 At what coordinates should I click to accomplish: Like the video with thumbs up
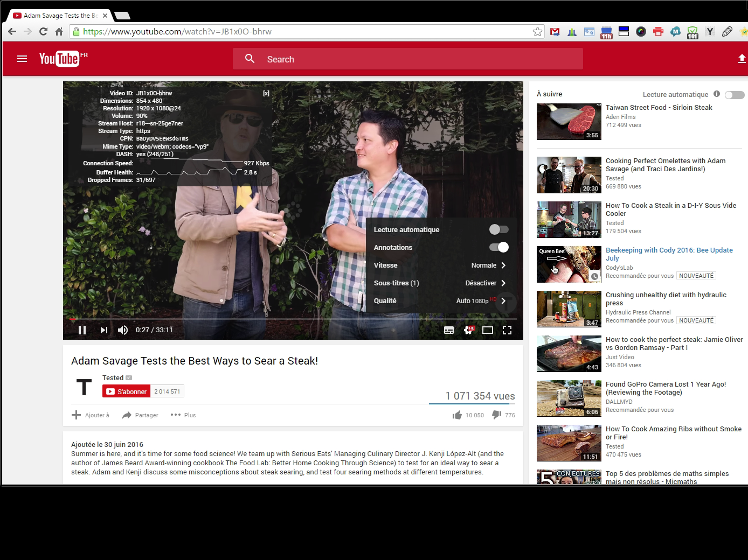[457, 415]
